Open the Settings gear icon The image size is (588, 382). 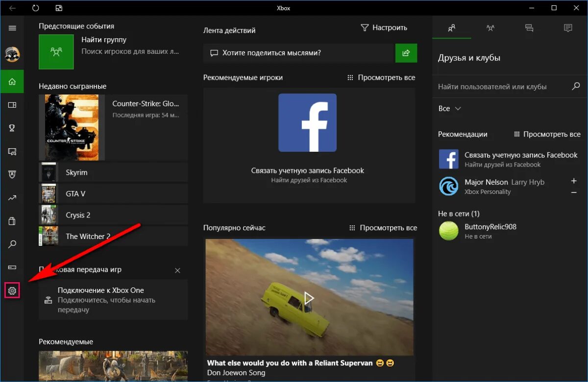tap(12, 291)
